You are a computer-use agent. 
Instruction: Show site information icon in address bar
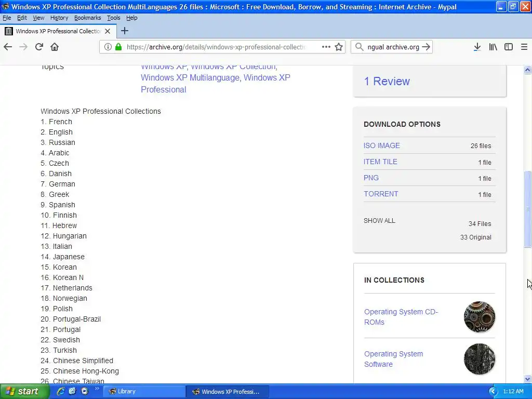point(108,47)
